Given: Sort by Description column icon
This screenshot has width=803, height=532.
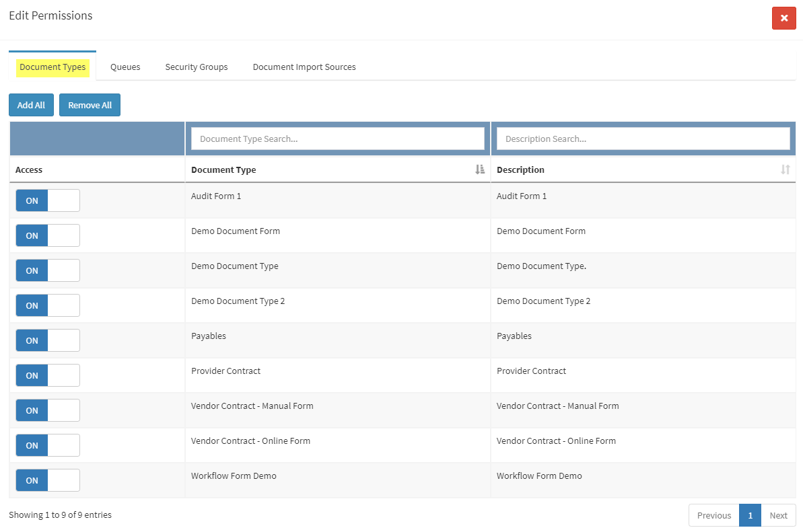Looking at the screenshot, I should pyautogui.click(x=785, y=169).
